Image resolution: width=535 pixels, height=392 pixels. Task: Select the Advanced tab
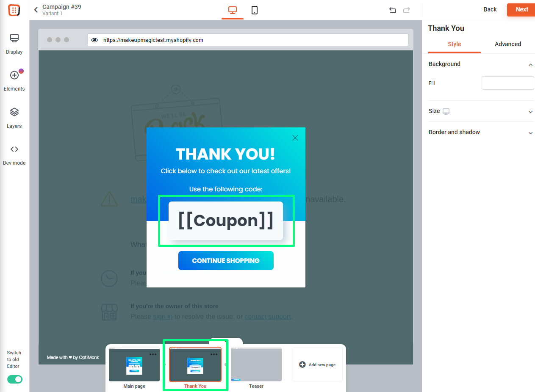[x=508, y=44]
